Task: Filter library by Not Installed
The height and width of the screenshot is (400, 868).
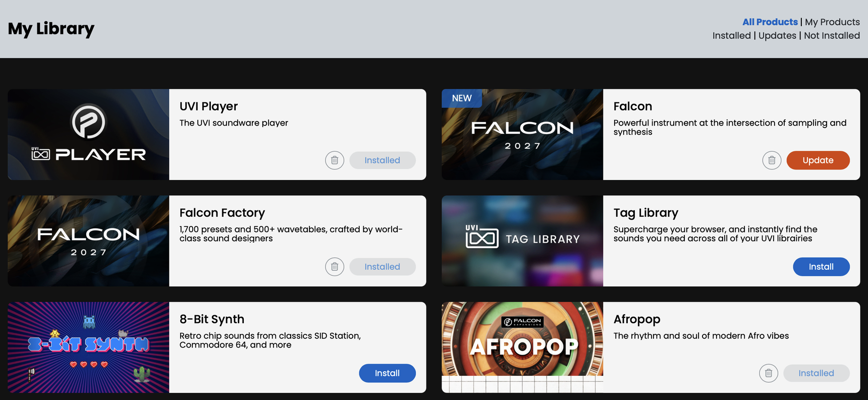Action: pyautogui.click(x=832, y=36)
